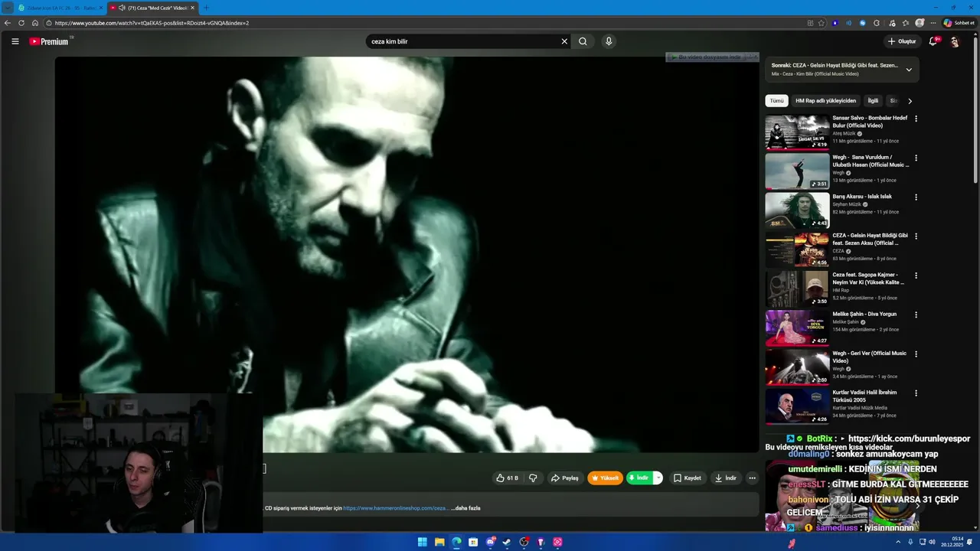
Task: Select the Tümü filter chip
Action: pos(776,101)
